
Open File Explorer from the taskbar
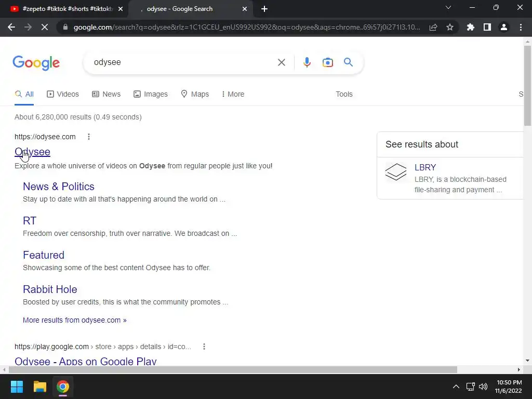(x=39, y=387)
